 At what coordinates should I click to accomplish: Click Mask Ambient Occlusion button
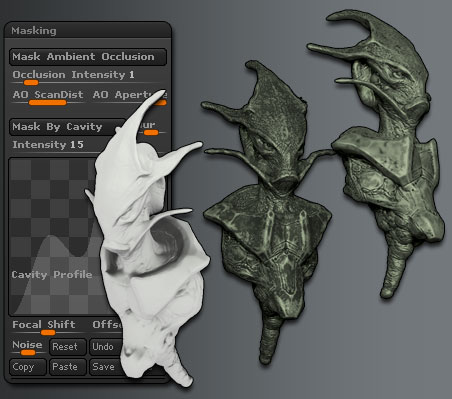pyautogui.click(x=88, y=57)
